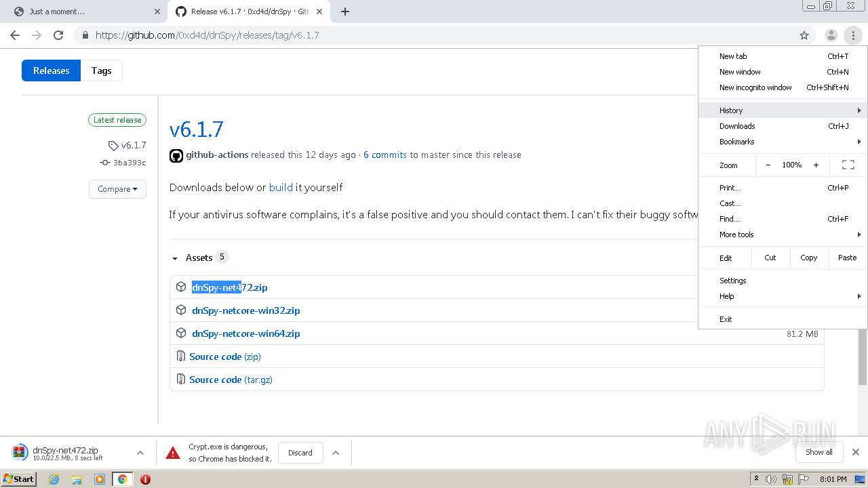This screenshot has height=488, width=868.
Task: Download dnSpy-net472.zip asset
Action: (x=229, y=287)
